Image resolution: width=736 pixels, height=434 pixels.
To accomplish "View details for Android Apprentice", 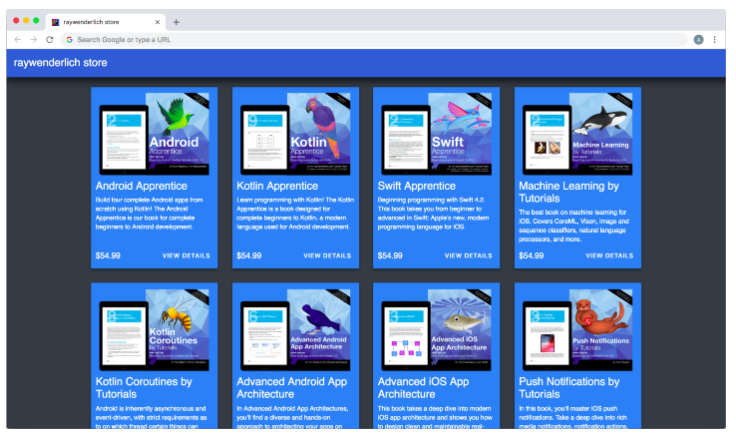I will coord(186,256).
